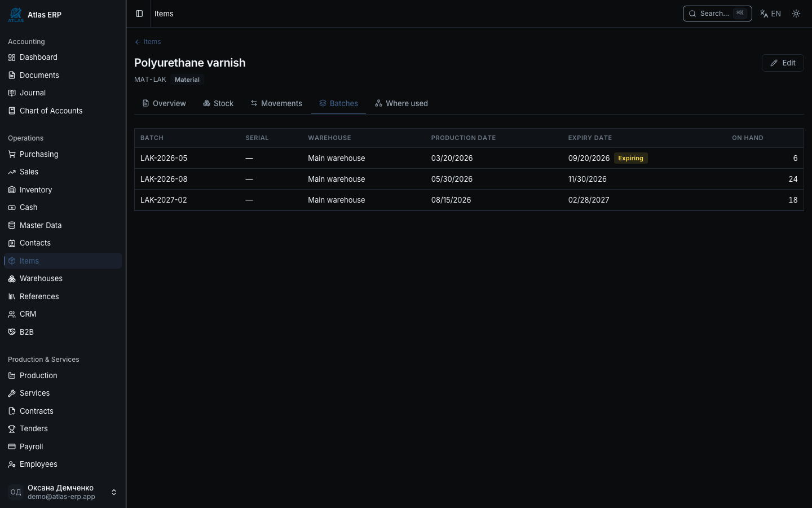Open Services via its wrench icon
812x508 pixels.
[12, 393]
